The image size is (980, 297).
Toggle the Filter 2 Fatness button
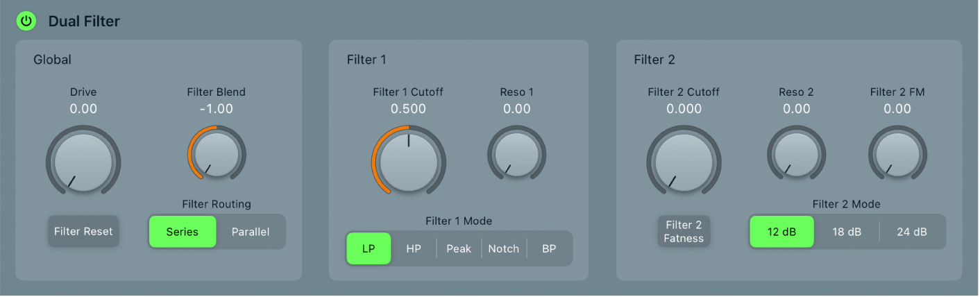(684, 232)
